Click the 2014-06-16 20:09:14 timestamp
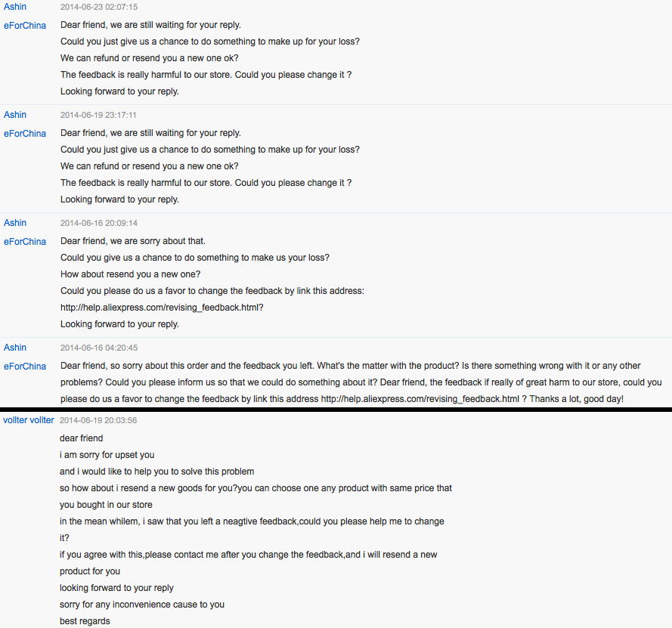The image size is (672, 628). pos(99,224)
